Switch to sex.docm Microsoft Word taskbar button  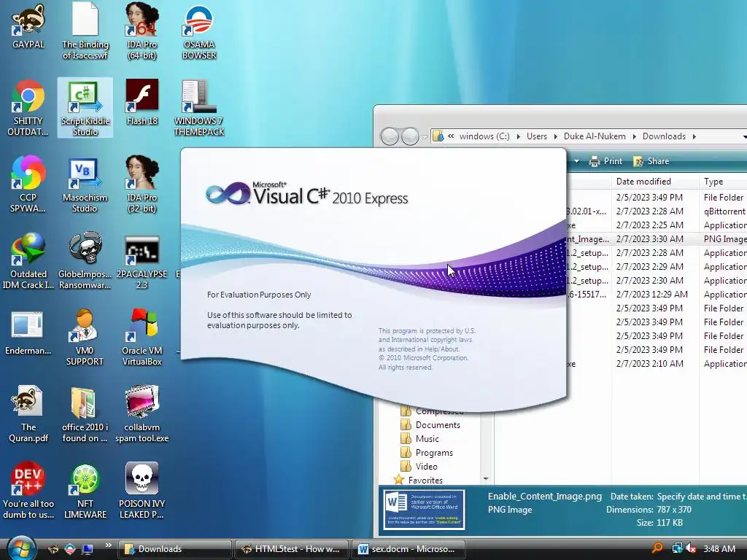409,549
